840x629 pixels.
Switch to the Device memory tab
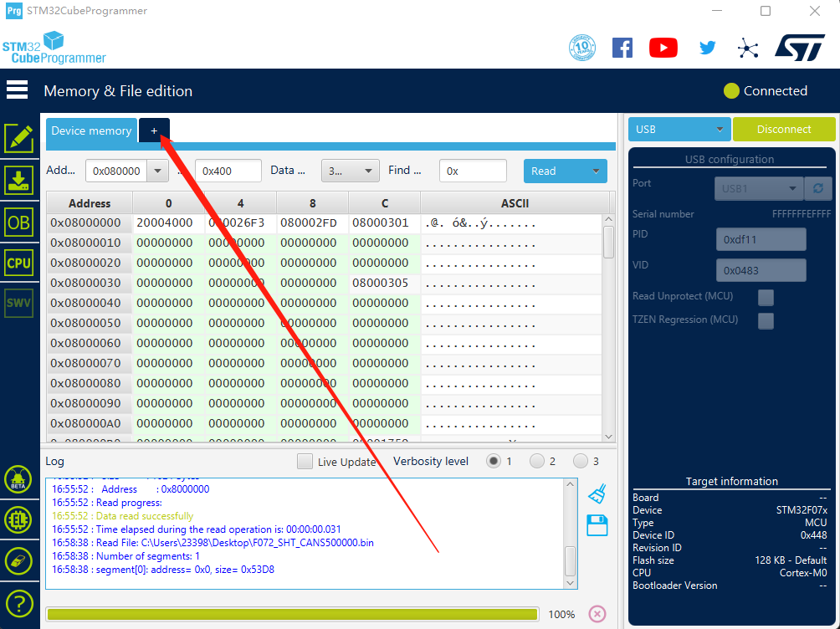coord(91,130)
